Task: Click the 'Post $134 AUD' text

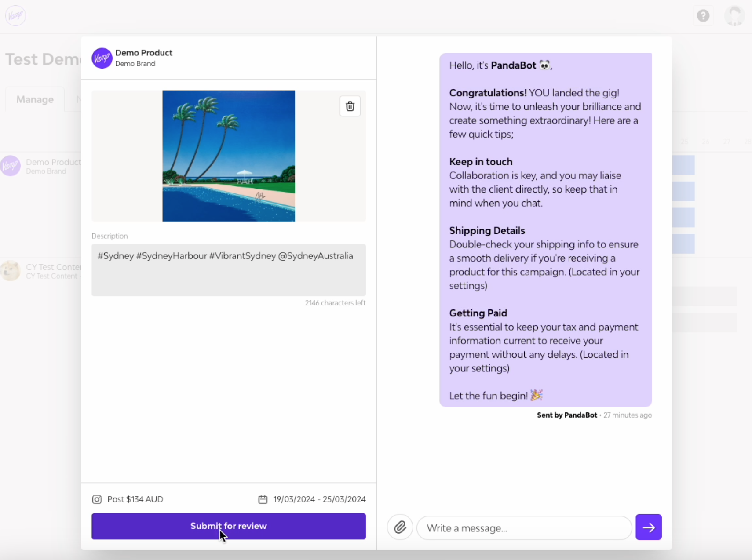Action: 135,499
